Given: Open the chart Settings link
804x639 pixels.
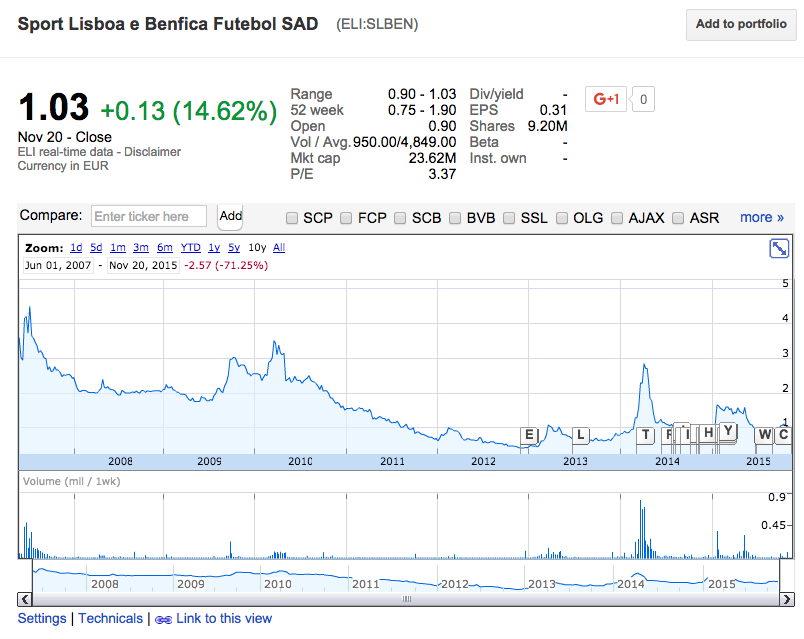Looking at the screenshot, I should pyautogui.click(x=42, y=618).
